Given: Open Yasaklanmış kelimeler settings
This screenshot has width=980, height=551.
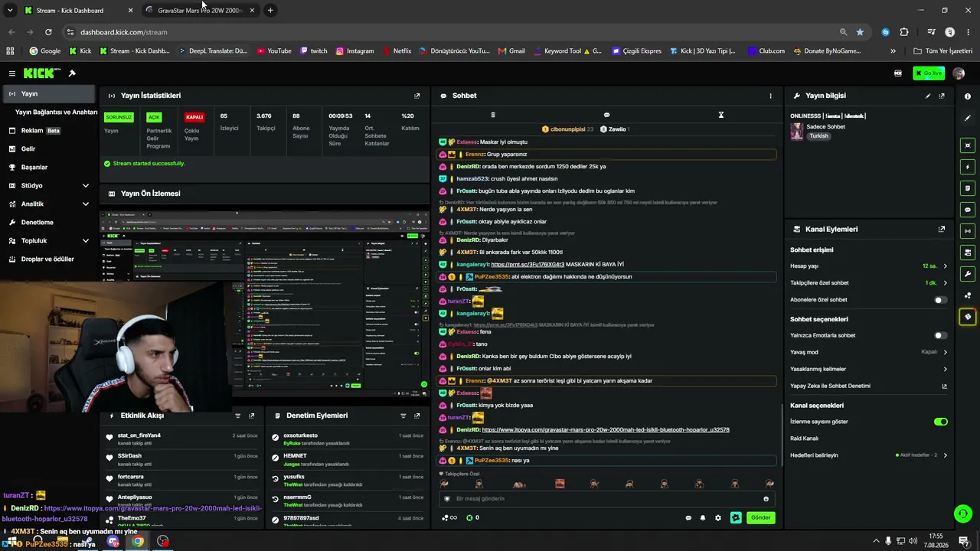Looking at the screenshot, I should coord(869,369).
